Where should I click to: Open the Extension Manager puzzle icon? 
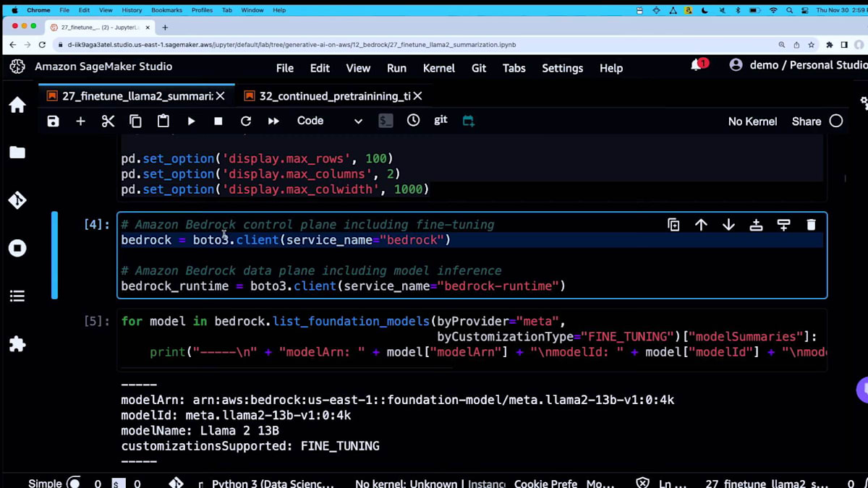click(x=17, y=344)
